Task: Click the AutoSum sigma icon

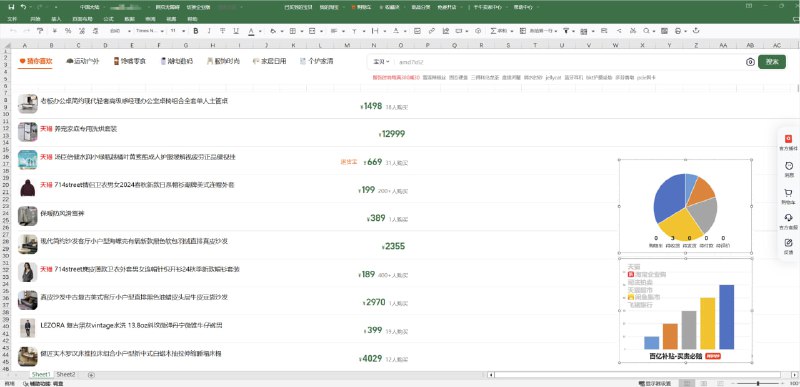Action: coord(493,31)
